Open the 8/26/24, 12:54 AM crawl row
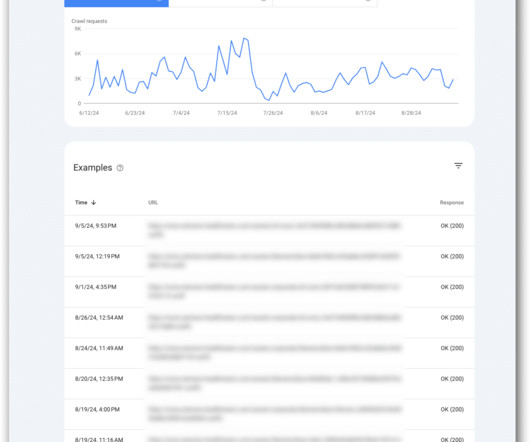This screenshot has height=442, width=530. pyautogui.click(x=269, y=322)
